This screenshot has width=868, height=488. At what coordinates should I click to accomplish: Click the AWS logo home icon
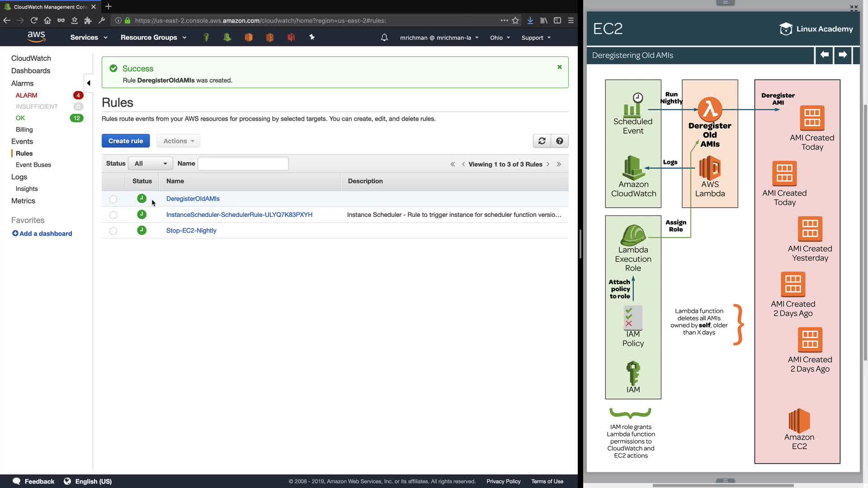click(36, 37)
